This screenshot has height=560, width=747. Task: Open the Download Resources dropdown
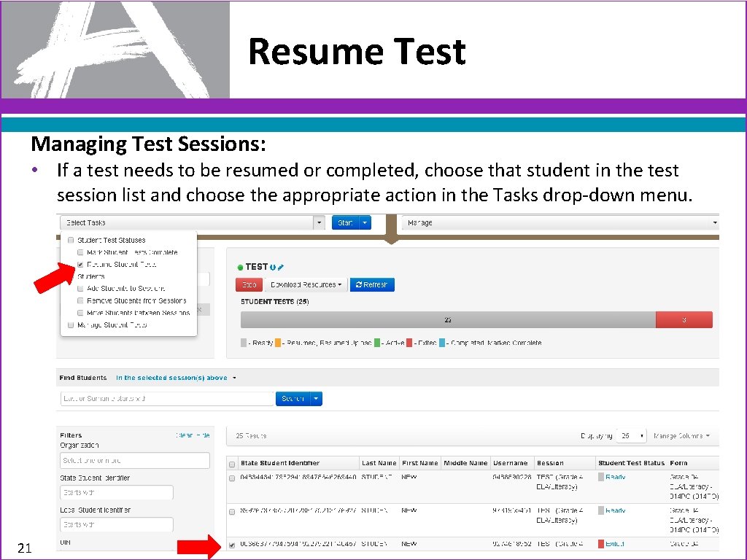coord(305,284)
